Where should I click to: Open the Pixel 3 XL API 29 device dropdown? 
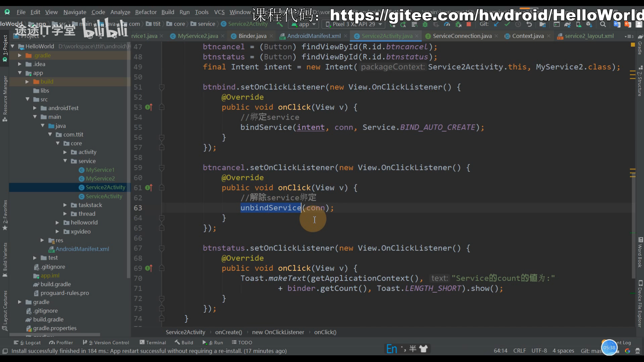[354, 24]
